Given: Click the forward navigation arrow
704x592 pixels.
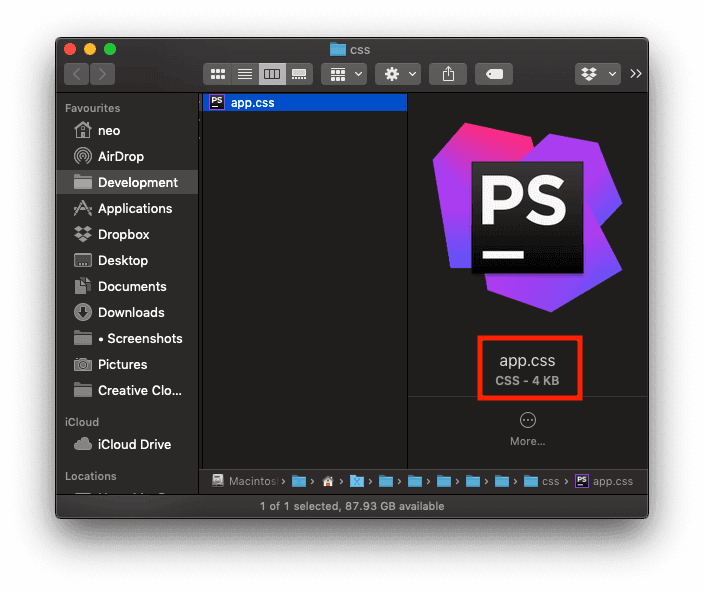Looking at the screenshot, I should click(102, 74).
